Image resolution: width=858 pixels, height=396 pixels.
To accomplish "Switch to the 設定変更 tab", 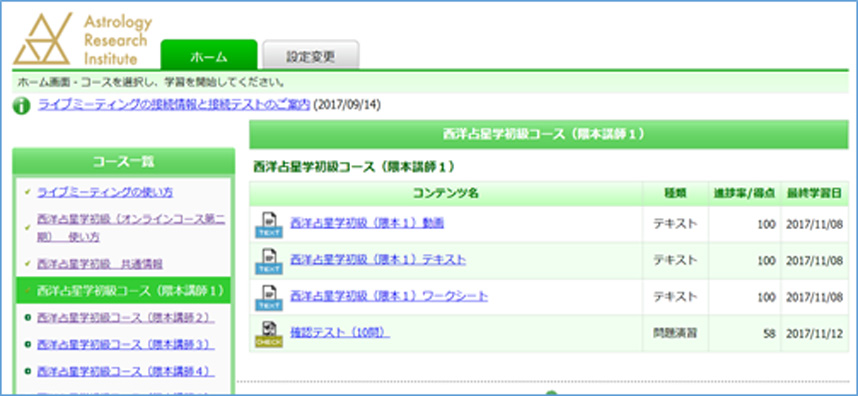I will coord(311,56).
